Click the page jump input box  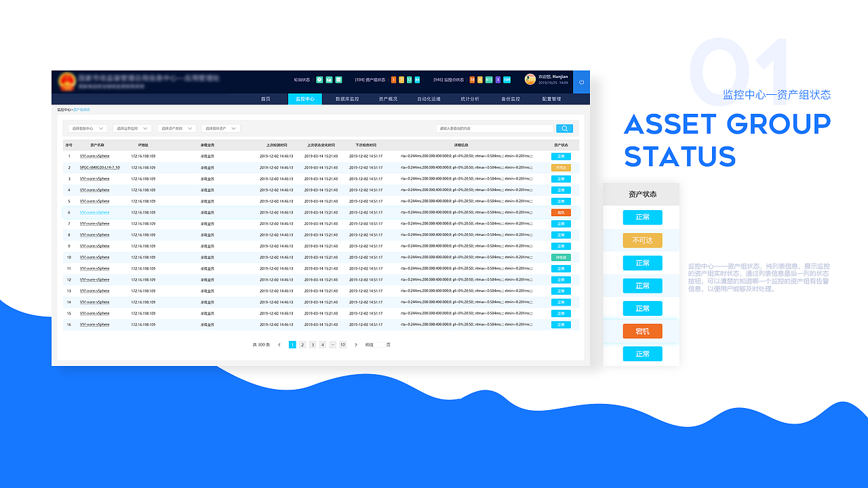coord(380,345)
